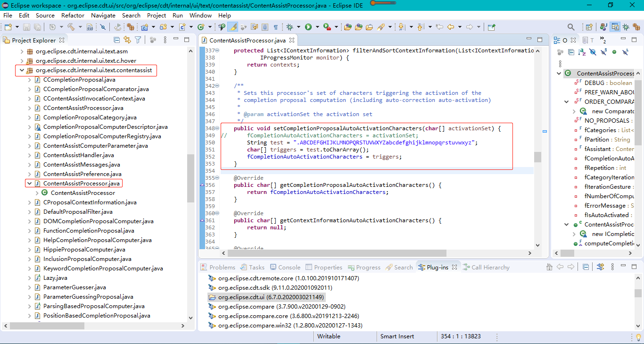The height and width of the screenshot is (344, 644).
Task: Click Project Explorer vertical scrollbar thumb
Action: (191, 178)
